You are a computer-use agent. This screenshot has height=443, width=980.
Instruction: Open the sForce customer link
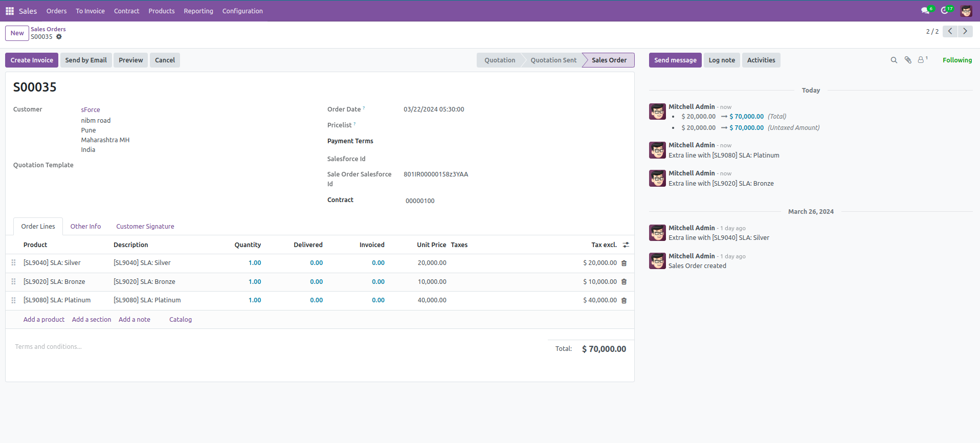pyautogui.click(x=91, y=110)
